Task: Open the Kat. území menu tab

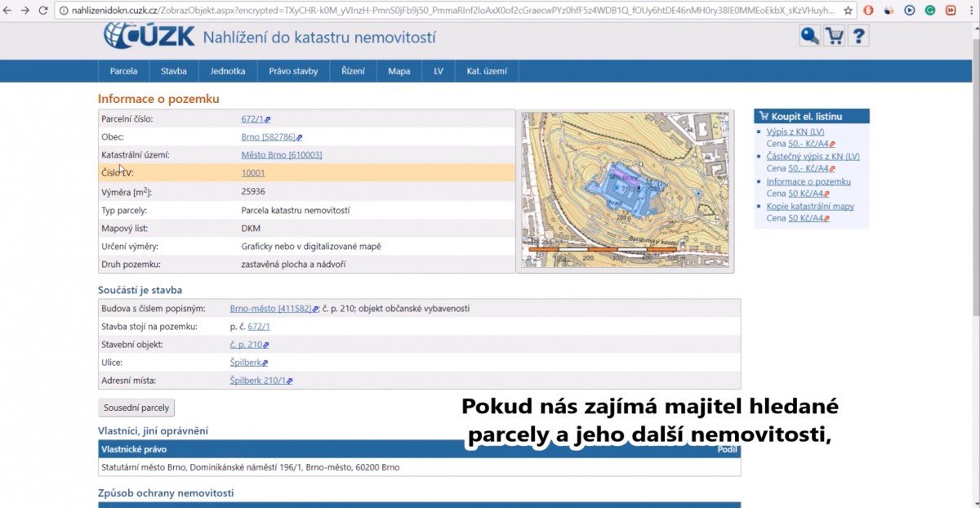Action: click(487, 71)
